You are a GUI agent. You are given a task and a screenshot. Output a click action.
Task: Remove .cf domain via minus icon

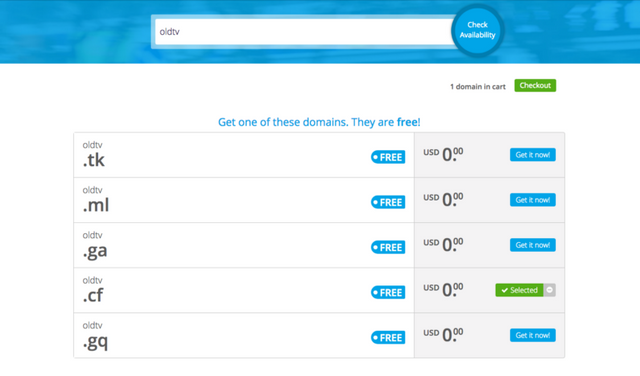(x=549, y=290)
